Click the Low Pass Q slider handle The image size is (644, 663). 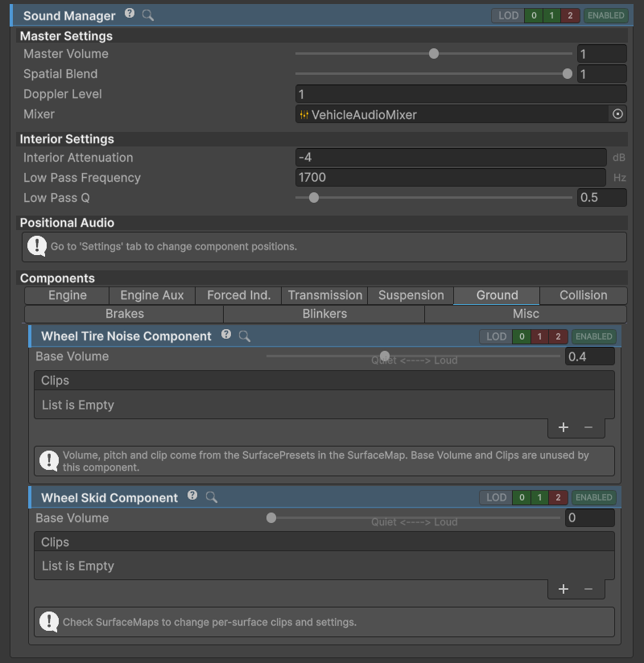[x=313, y=198]
